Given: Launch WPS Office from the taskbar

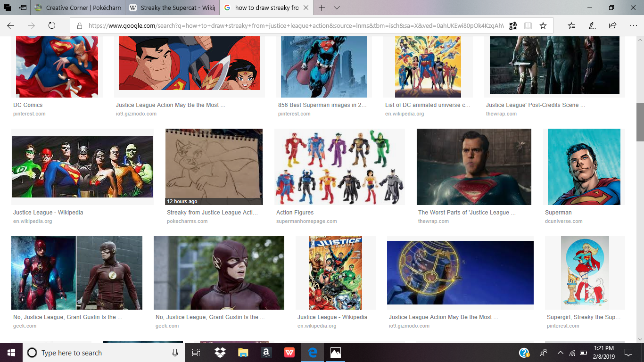Looking at the screenshot, I should click(x=289, y=353).
